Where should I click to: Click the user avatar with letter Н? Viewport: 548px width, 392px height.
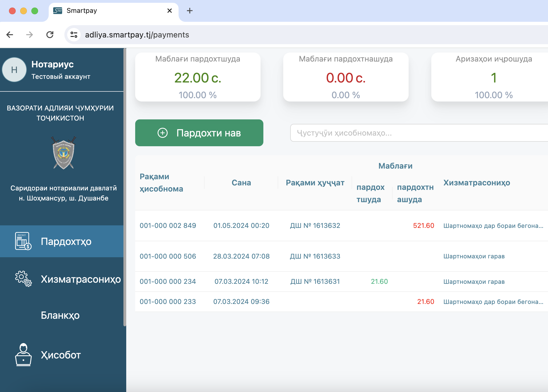pyautogui.click(x=14, y=70)
